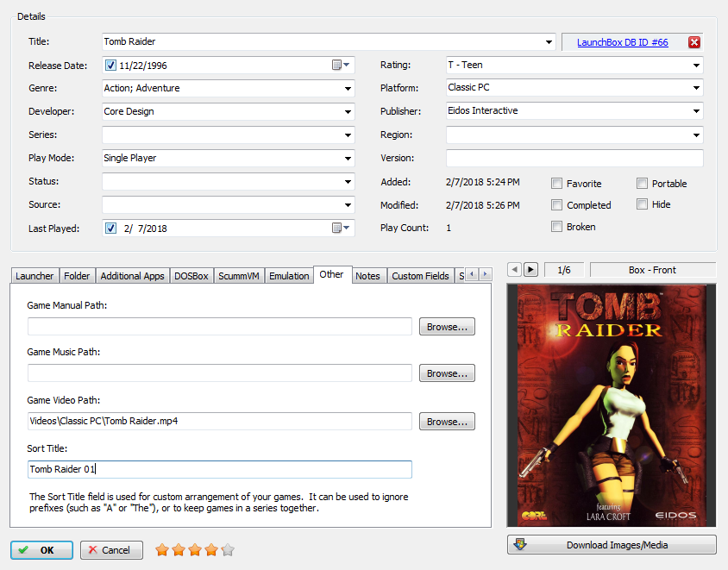Expand the Series dropdown

coord(348,135)
